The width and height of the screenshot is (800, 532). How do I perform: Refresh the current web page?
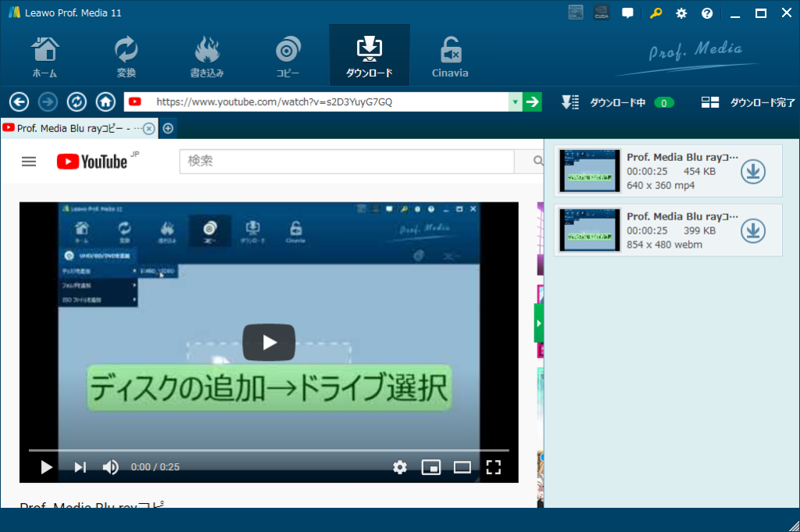[x=77, y=102]
